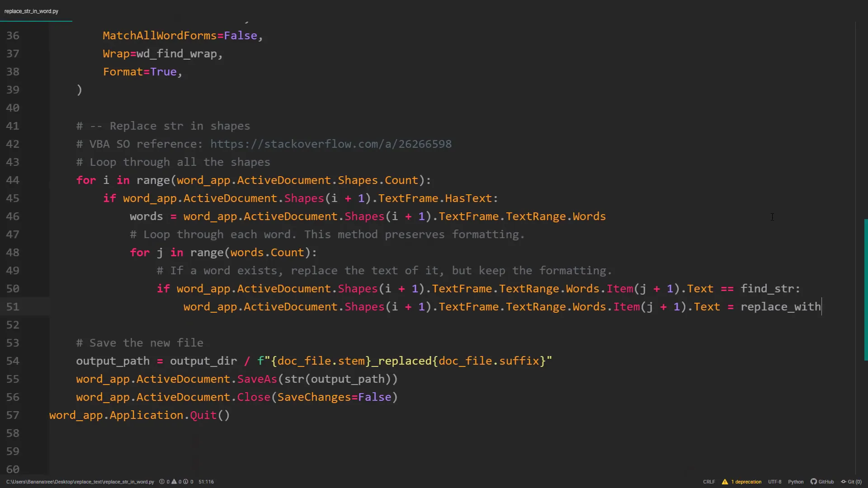Change CRLF line ending setting
This screenshot has width=868, height=488.
pyautogui.click(x=709, y=482)
